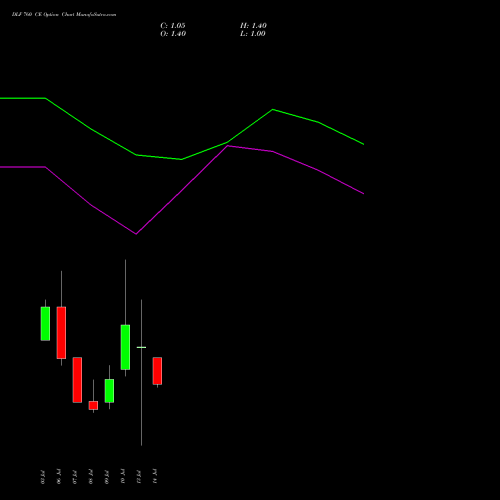This screenshot has height=500, width=500.
Task: Select the '06 Jul' date label
Action: [x=59, y=477]
